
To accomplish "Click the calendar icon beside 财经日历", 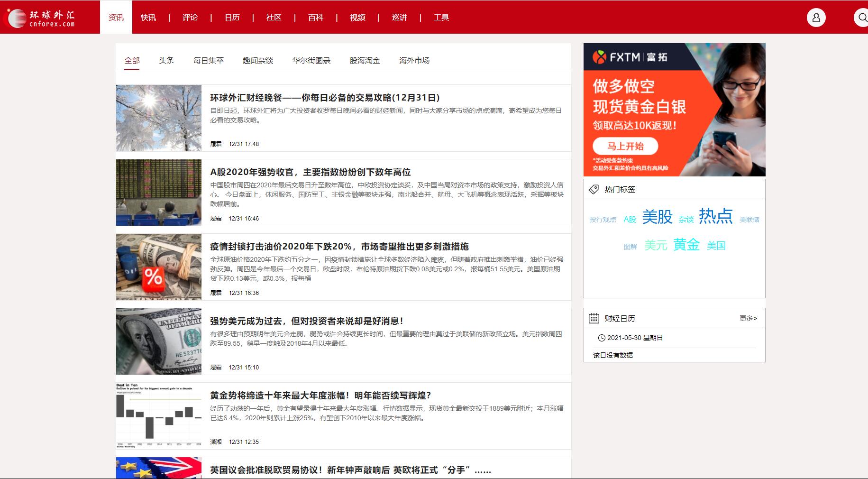I will click(594, 318).
